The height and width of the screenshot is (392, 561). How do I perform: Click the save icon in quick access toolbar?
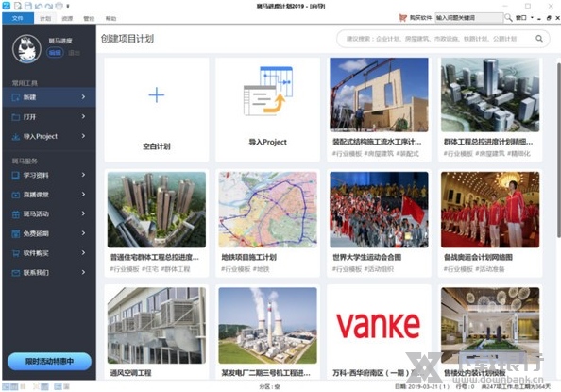coord(28,6)
